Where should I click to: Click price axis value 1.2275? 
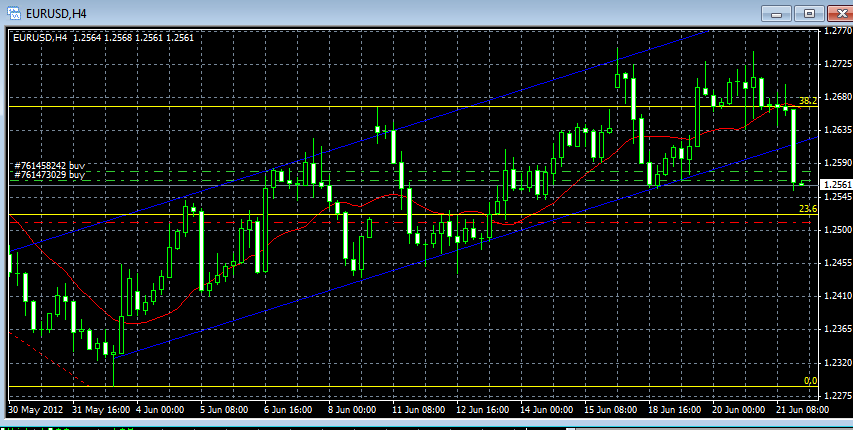pos(836,395)
